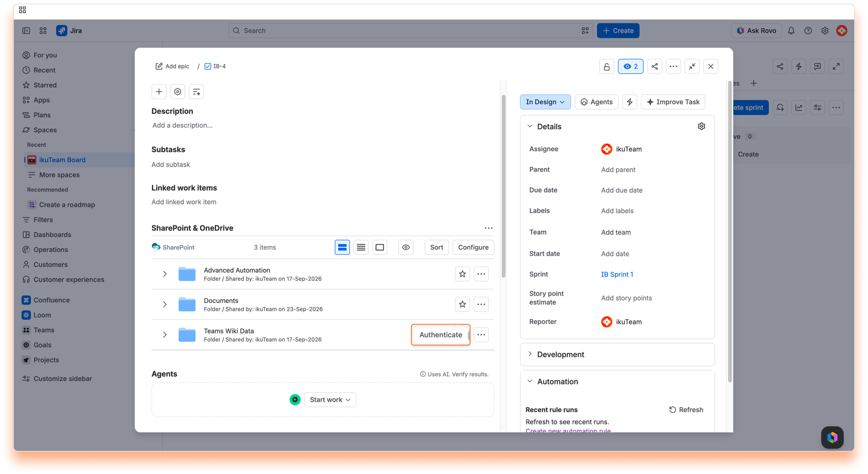Open Dashboards in the sidebar
Image resolution: width=868 pixels, height=474 pixels.
[52, 235]
